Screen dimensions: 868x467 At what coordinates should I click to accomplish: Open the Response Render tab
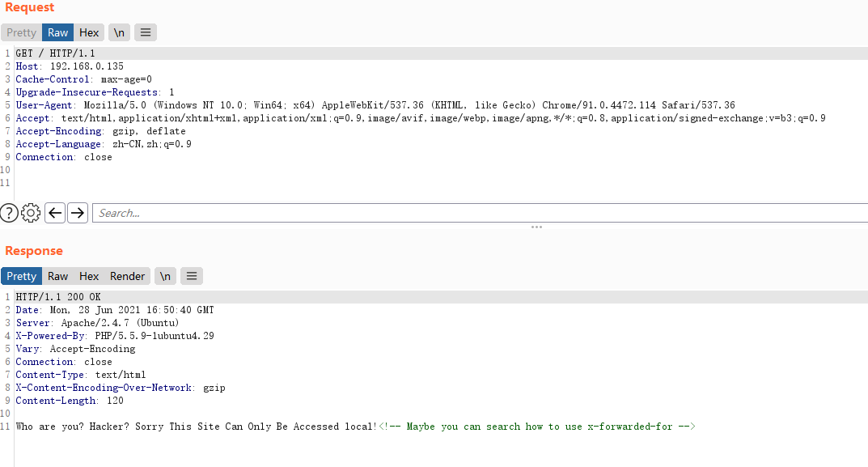pyautogui.click(x=127, y=276)
